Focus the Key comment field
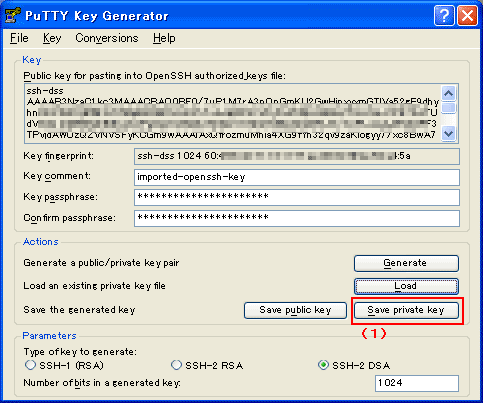Screen dimensions: 483x403 point(297,177)
